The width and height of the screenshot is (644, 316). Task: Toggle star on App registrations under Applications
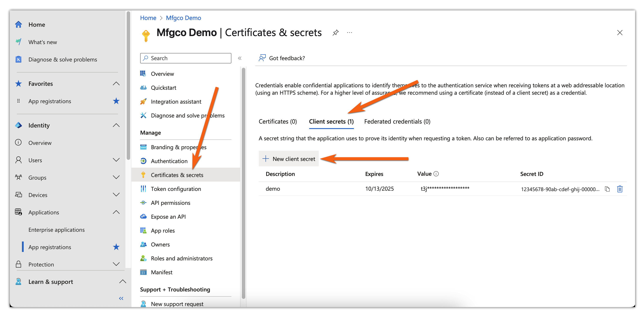(x=116, y=247)
